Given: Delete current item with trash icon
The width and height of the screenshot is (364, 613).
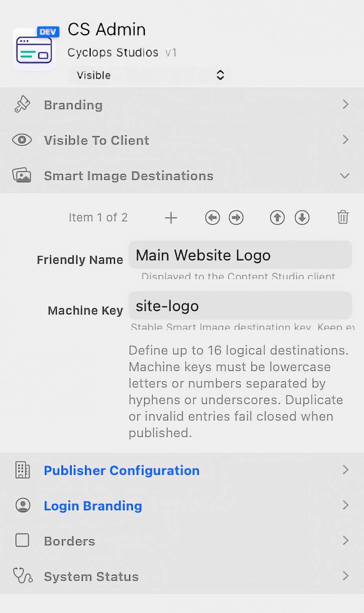Looking at the screenshot, I should [343, 217].
